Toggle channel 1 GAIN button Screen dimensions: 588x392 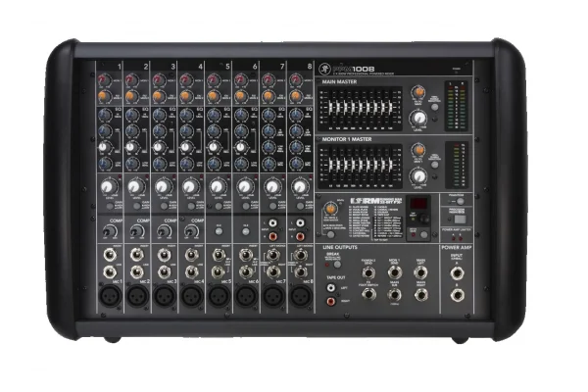pos(110,206)
